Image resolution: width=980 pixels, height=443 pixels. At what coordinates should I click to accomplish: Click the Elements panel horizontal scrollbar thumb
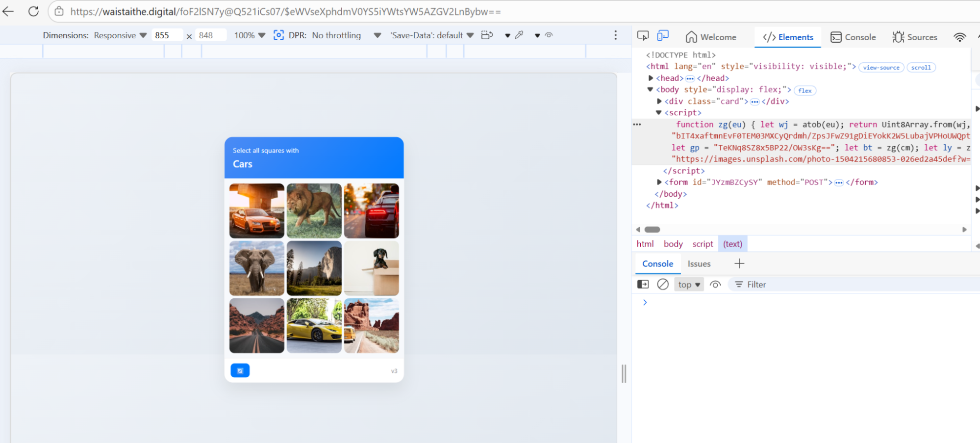pos(653,230)
